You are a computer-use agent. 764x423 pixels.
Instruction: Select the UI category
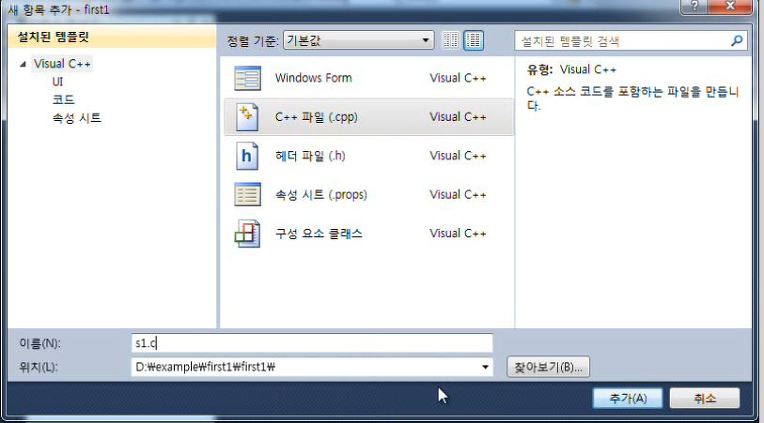pos(57,82)
